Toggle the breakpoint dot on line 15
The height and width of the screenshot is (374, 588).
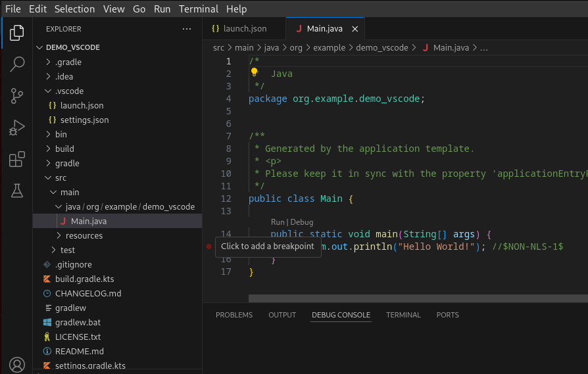tap(208, 246)
